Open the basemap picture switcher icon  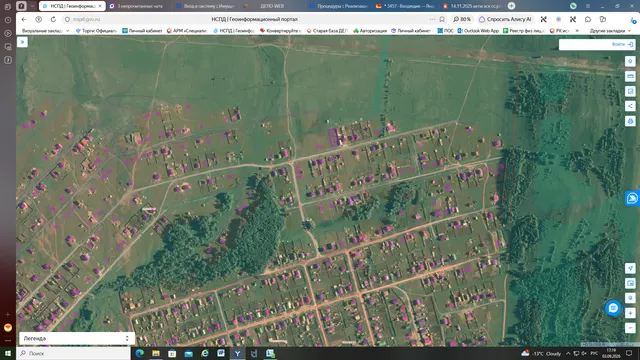click(x=630, y=283)
